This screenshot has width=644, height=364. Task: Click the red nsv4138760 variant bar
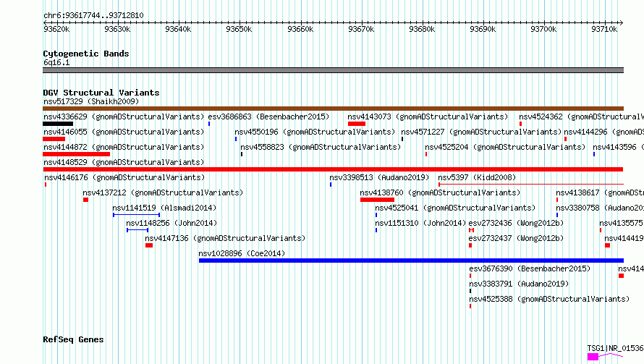tap(377, 200)
